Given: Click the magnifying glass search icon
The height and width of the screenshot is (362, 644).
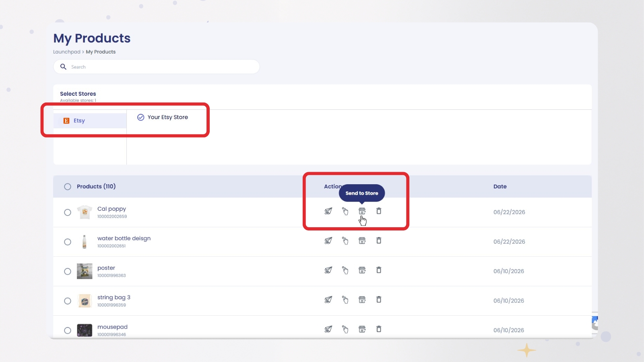Looking at the screenshot, I should (x=63, y=67).
